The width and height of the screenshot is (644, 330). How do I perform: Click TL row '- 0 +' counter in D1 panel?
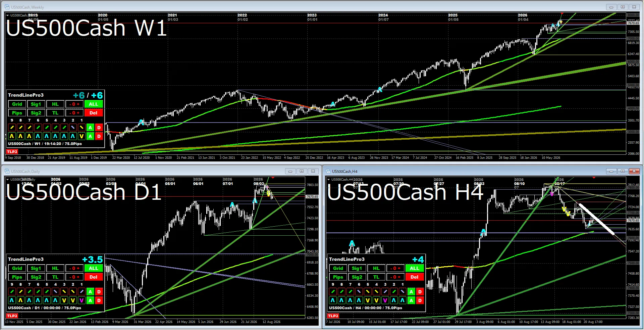[74, 277]
